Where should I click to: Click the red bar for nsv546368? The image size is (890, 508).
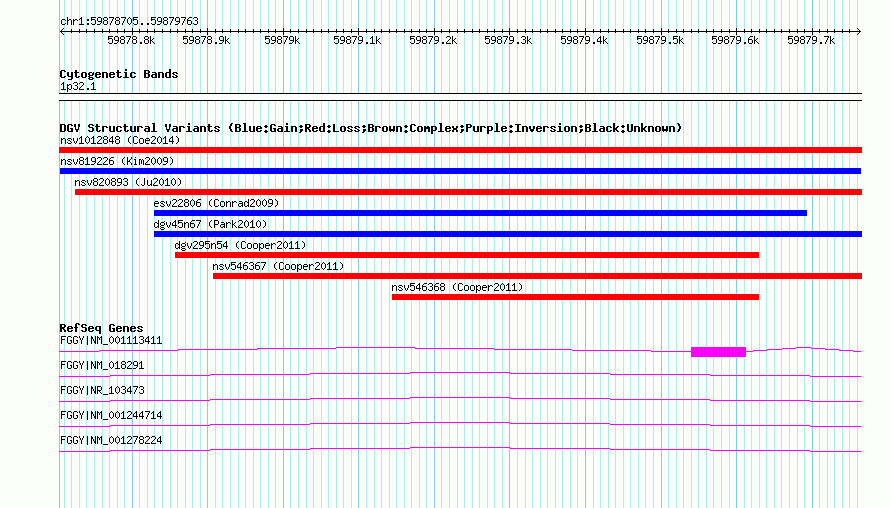click(575, 297)
